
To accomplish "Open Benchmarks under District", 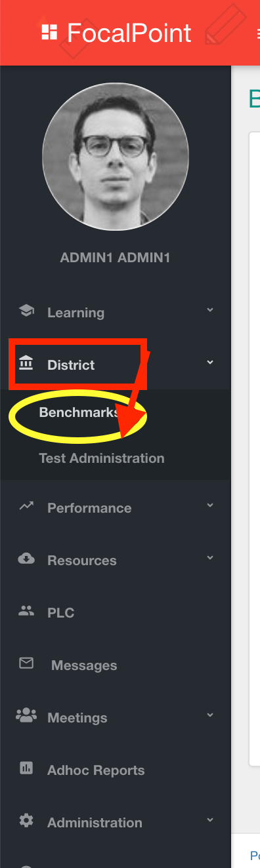I will point(79,413).
